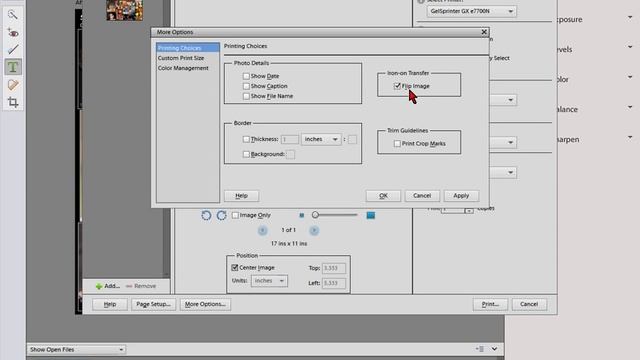Enable Show File Name checkbox

point(246,96)
